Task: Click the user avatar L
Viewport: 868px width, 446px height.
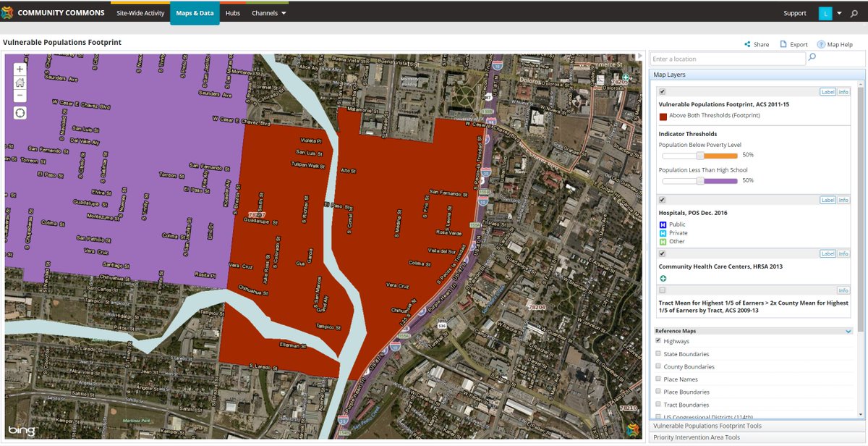Action: point(825,13)
